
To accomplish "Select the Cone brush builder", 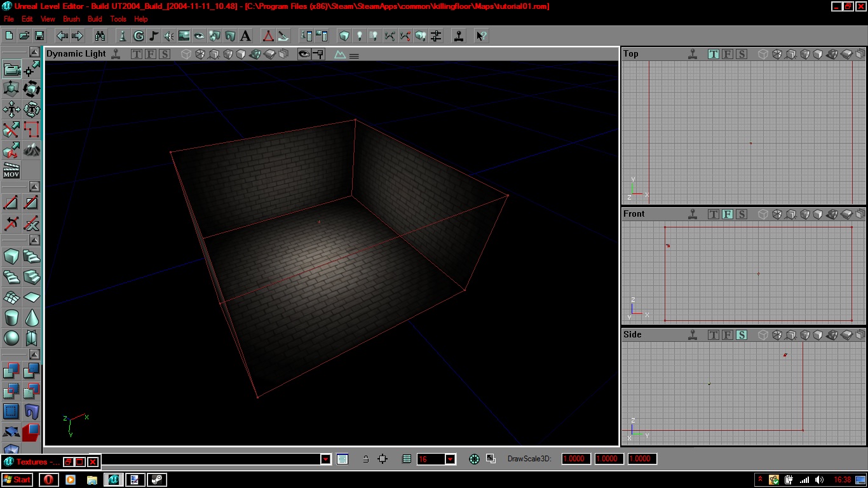I will [x=31, y=317].
